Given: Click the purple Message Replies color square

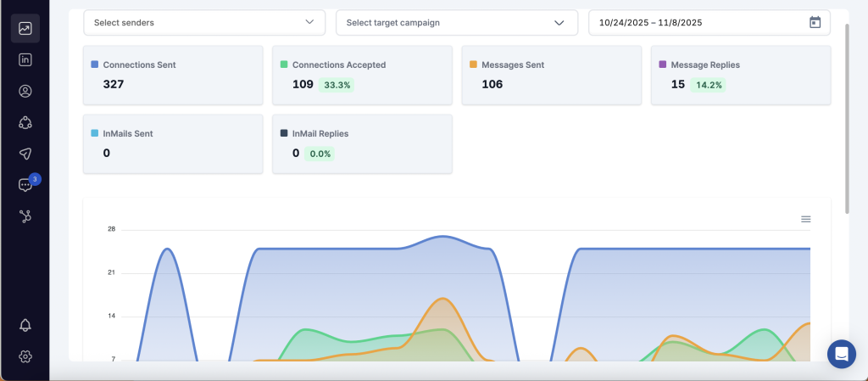Looking at the screenshot, I should click(663, 64).
